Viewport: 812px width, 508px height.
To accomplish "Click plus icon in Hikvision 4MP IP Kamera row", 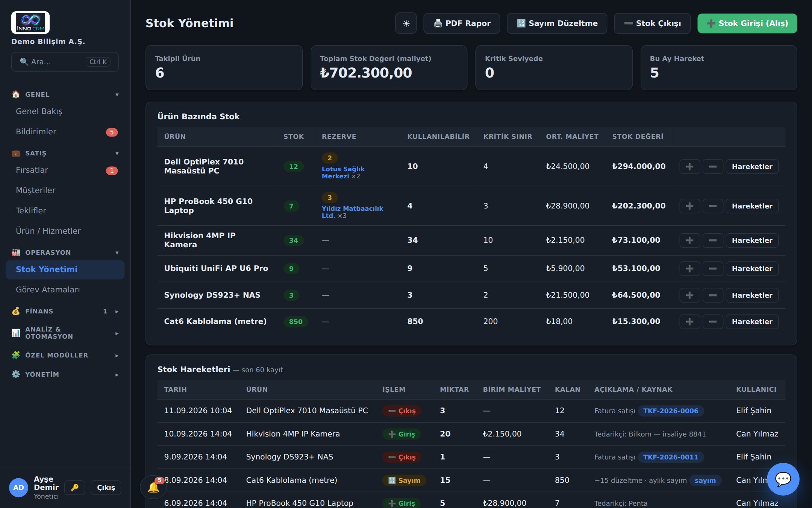I will 689,240.
